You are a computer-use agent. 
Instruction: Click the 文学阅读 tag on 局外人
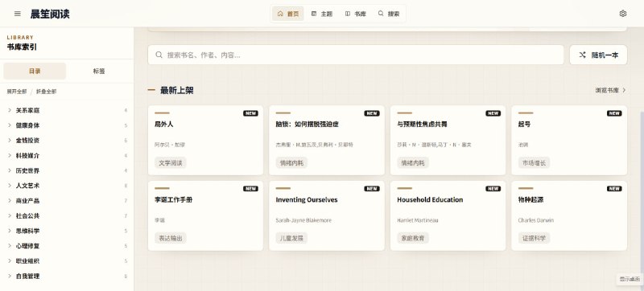pos(171,162)
